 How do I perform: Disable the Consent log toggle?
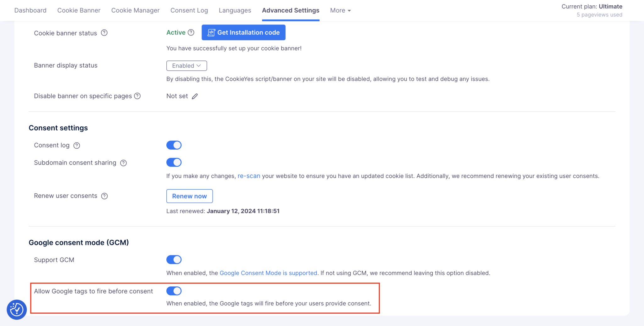(x=174, y=145)
